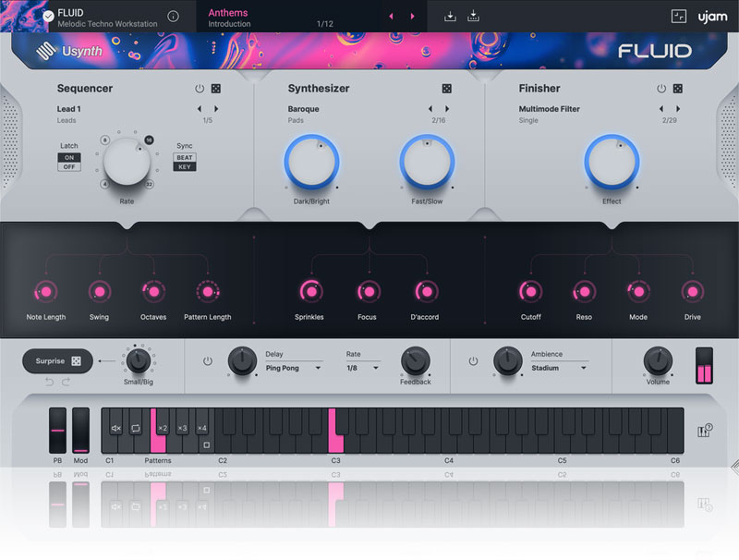This screenshot has height=560, width=739.
Task: Randomize the Synthesizer with its dice icon
Action: click(447, 89)
